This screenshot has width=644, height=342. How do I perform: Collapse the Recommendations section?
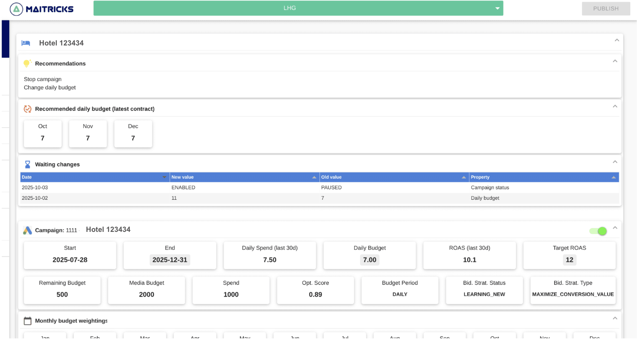coord(615,61)
